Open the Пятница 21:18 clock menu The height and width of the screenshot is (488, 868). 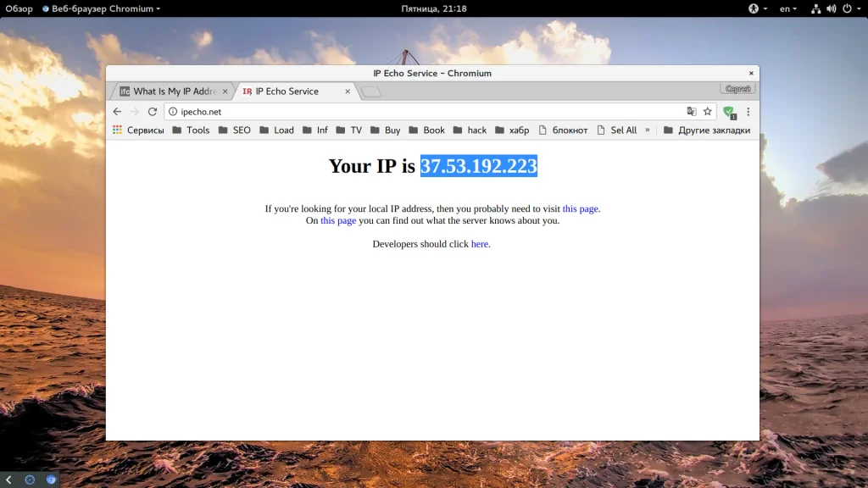point(434,8)
